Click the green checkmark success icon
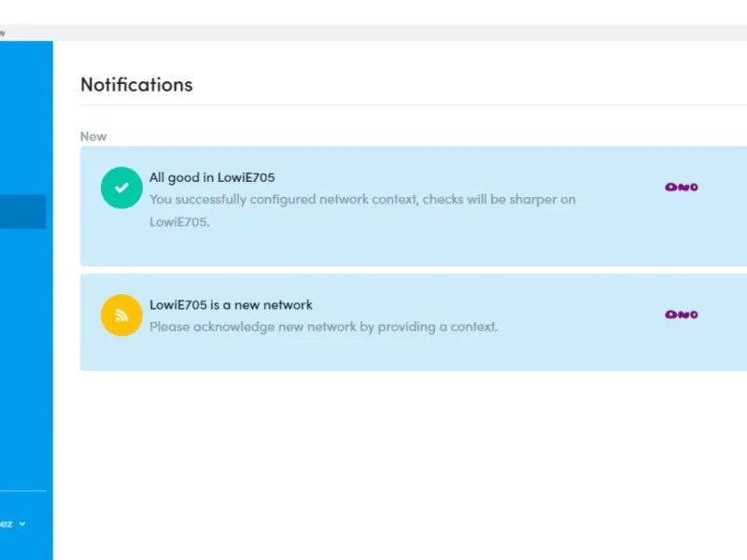This screenshot has height=560, width=747. 121,188
